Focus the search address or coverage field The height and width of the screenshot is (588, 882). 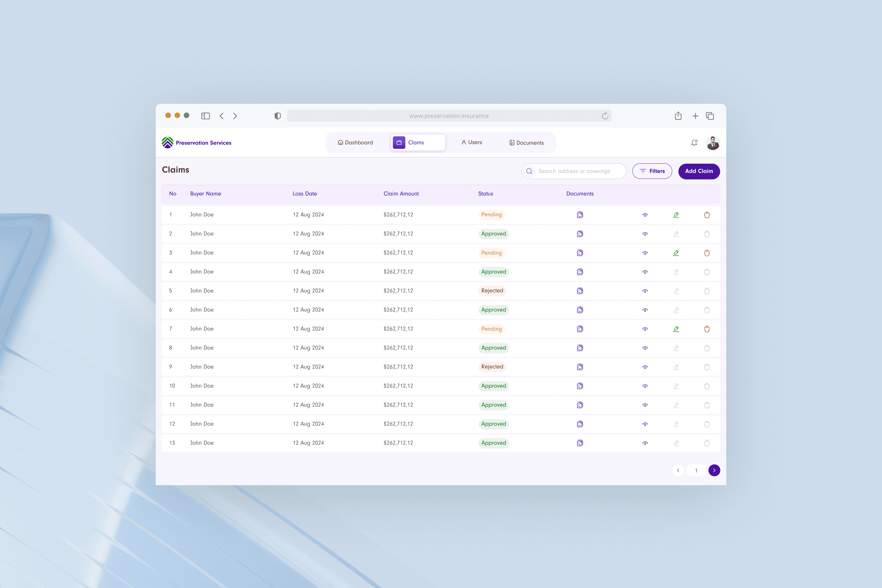click(577, 171)
